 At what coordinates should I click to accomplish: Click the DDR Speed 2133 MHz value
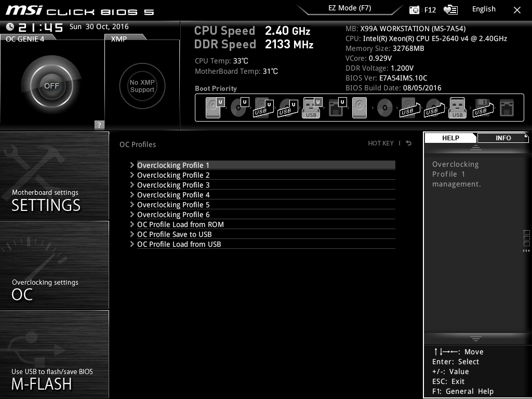[x=289, y=45]
